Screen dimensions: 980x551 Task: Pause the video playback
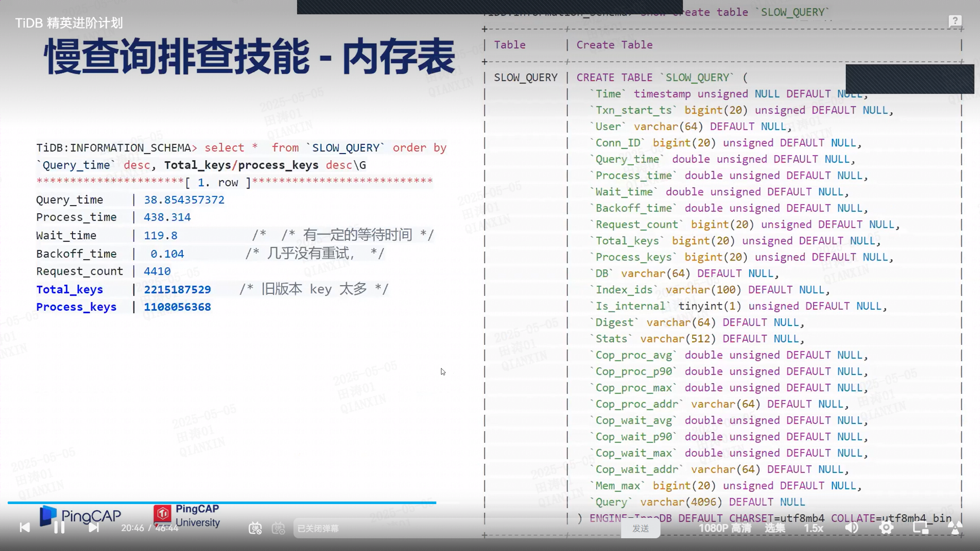tap(59, 528)
